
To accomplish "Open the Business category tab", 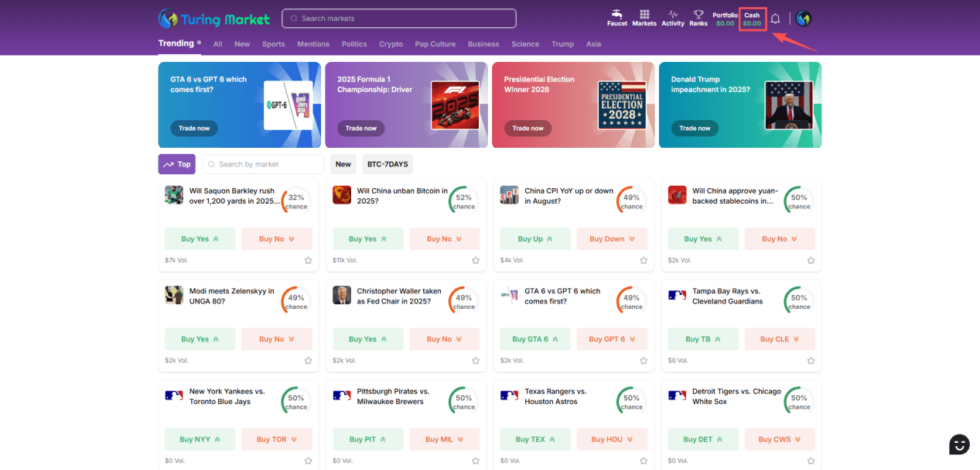I will point(483,44).
